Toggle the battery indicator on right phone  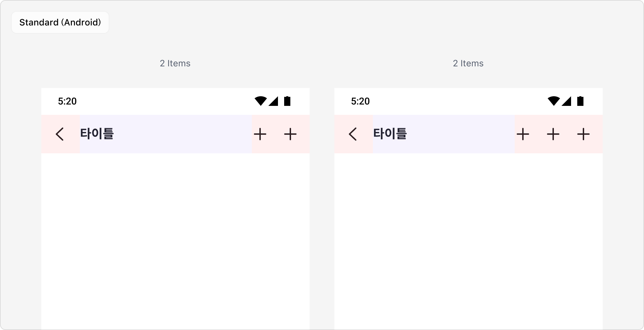[581, 101]
